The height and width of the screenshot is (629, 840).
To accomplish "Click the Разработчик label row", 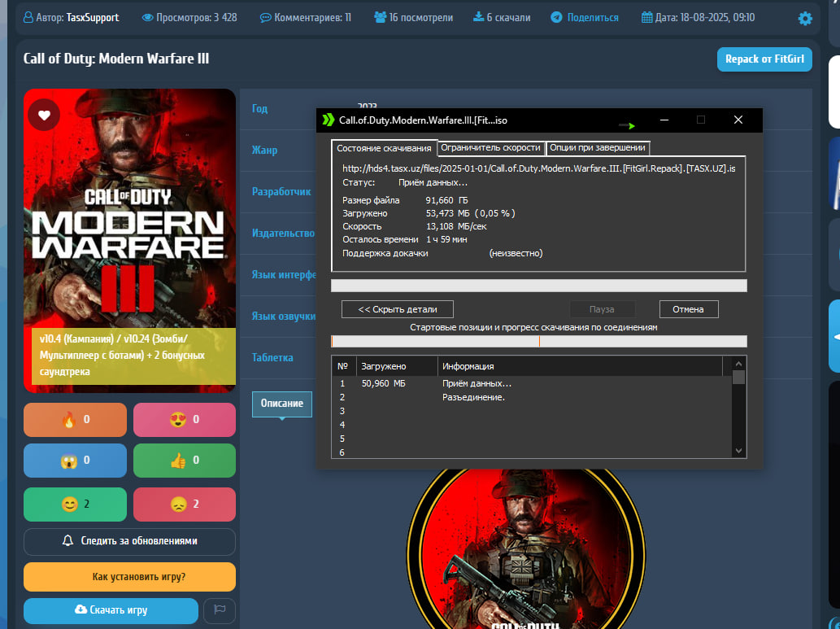I will [281, 192].
